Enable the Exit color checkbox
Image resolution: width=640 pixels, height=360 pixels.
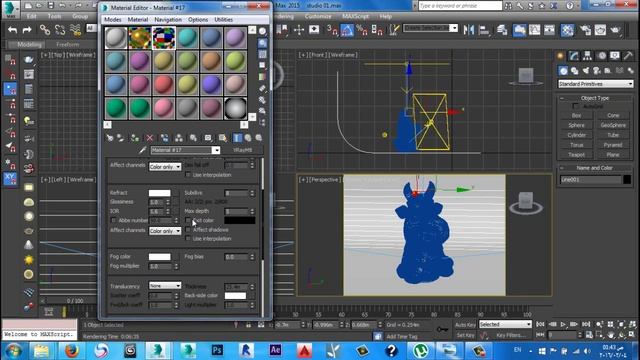pos(188,220)
